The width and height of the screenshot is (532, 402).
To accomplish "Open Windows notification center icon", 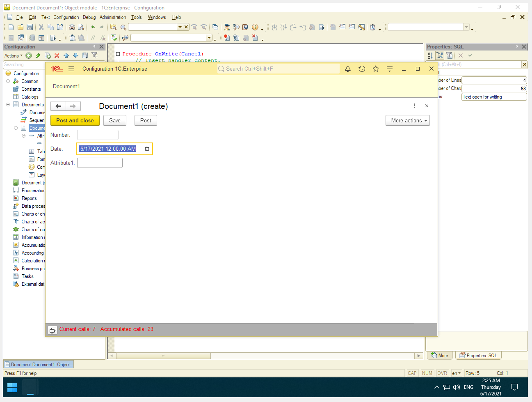I will click(514, 387).
